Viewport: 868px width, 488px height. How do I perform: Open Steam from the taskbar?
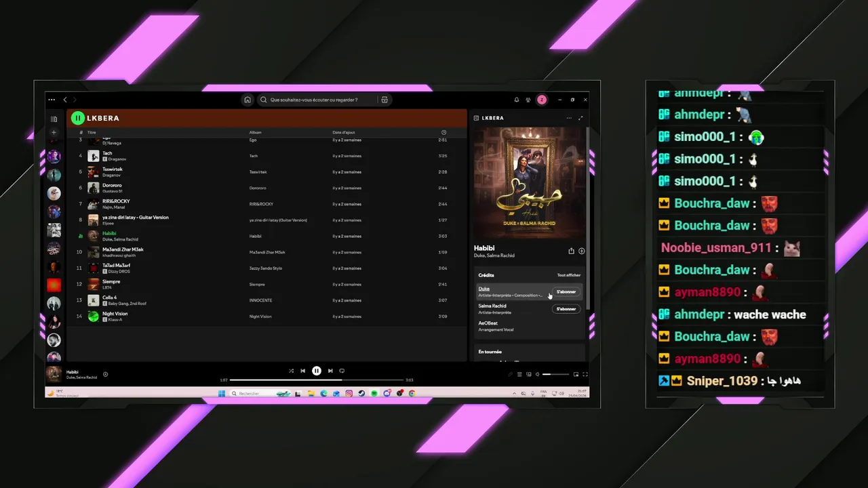click(x=361, y=393)
